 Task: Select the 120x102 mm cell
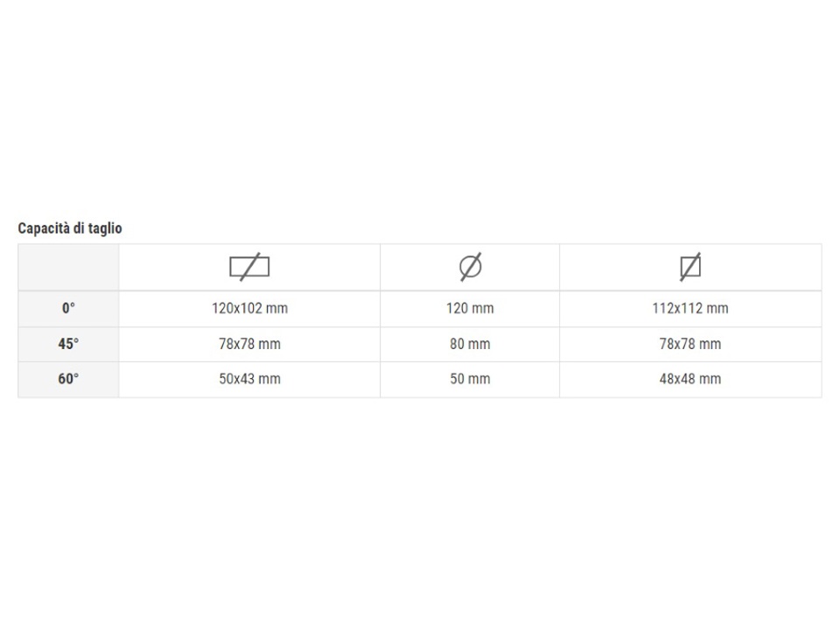[249, 309]
